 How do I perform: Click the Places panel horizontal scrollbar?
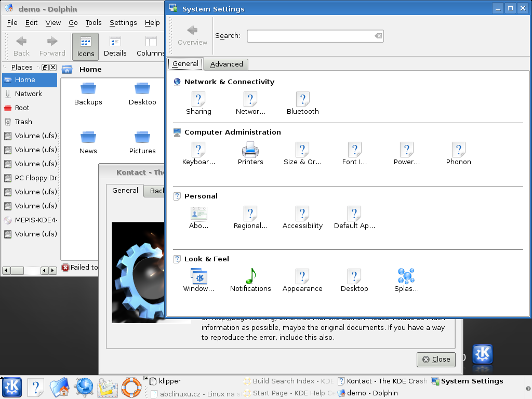tap(30, 270)
